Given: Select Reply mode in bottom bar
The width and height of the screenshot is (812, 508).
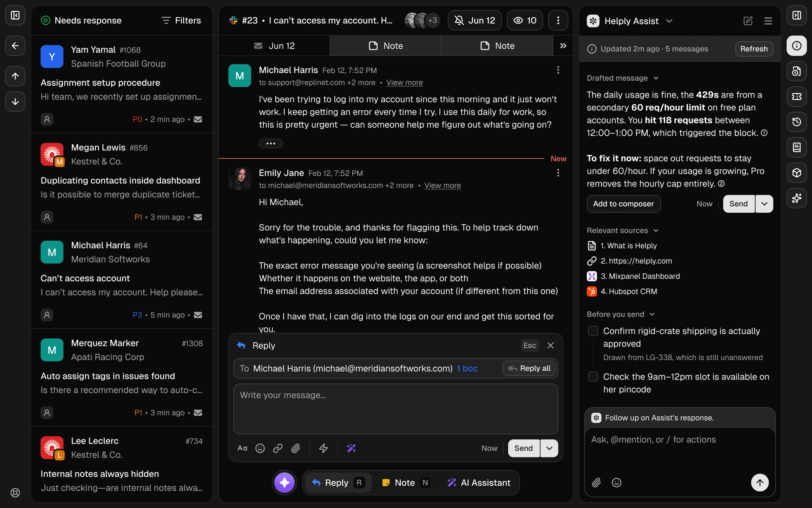Looking at the screenshot, I should point(338,483).
